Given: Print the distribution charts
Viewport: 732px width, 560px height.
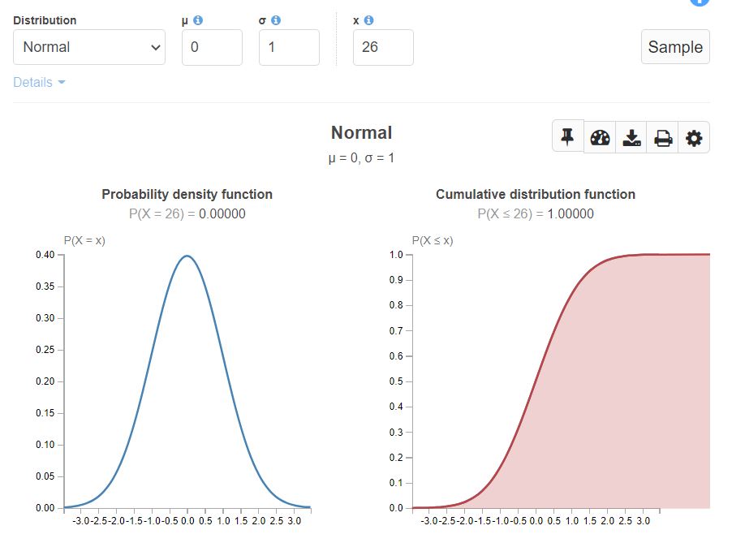Looking at the screenshot, I should tap(662, 137).
